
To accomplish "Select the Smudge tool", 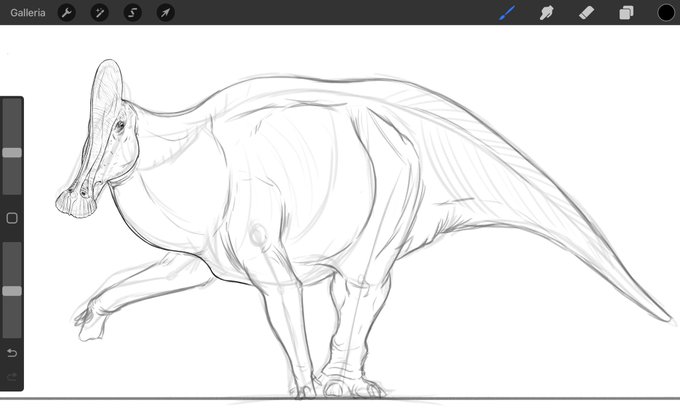I will [546, 13].
